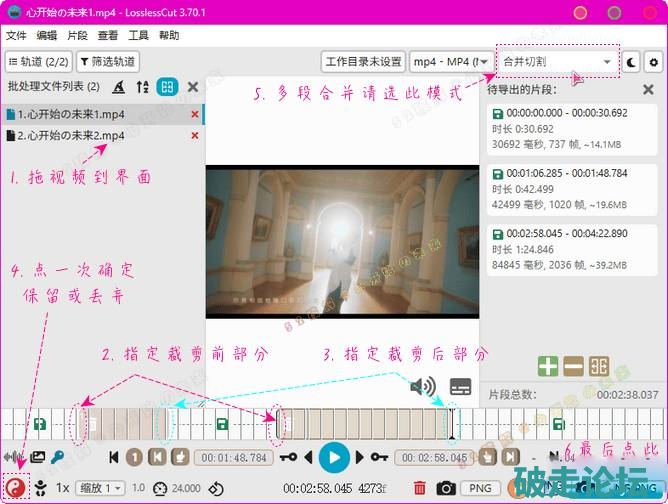Viewport: 668px width, 504px height.
Task: Close the segments export panel
Action: (648, 89)
